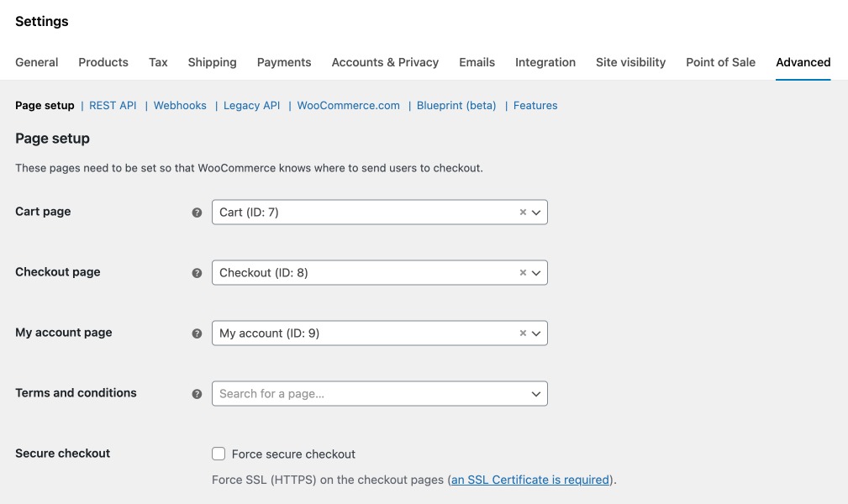Screen dimensions: 848x504
Task: Open the Shipping settings tab
Action: 212,62
